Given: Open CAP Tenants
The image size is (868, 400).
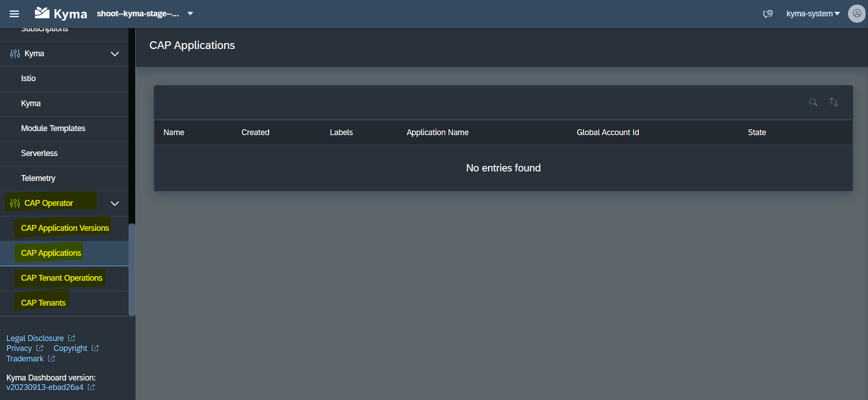Looking at the screenshot, I should [x=64, y=303].
